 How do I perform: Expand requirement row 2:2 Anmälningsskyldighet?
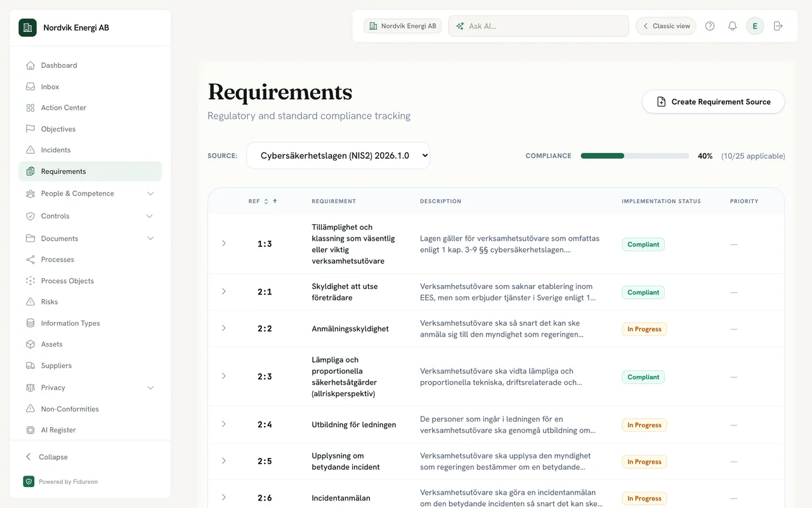coord(223,328)
